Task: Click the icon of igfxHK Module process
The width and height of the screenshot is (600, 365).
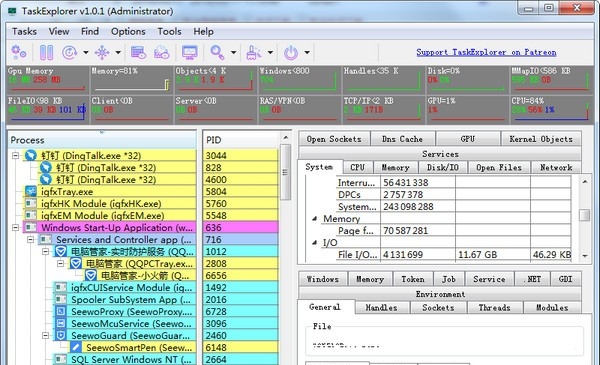Action: click(x=31, y=204)
